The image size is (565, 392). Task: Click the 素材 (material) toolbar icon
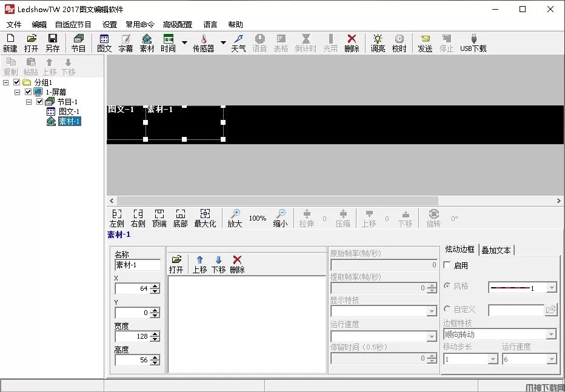tap(147, 43)
